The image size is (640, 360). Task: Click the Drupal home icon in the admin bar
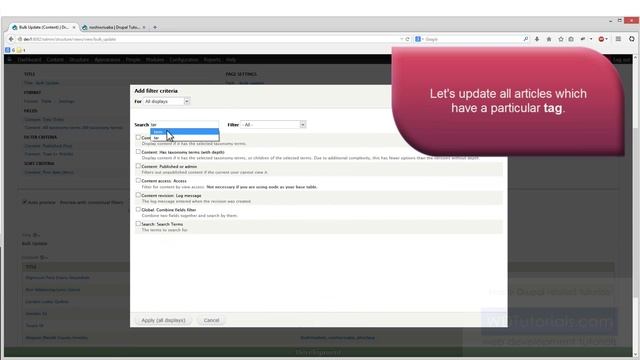pyautogui.click(x=10, y=60)
